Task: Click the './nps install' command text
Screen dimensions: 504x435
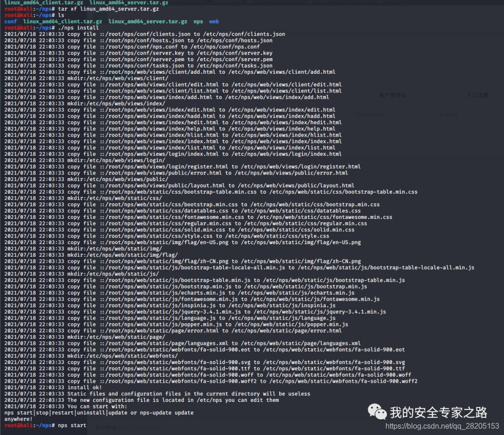Action: [x=78, y=28]
